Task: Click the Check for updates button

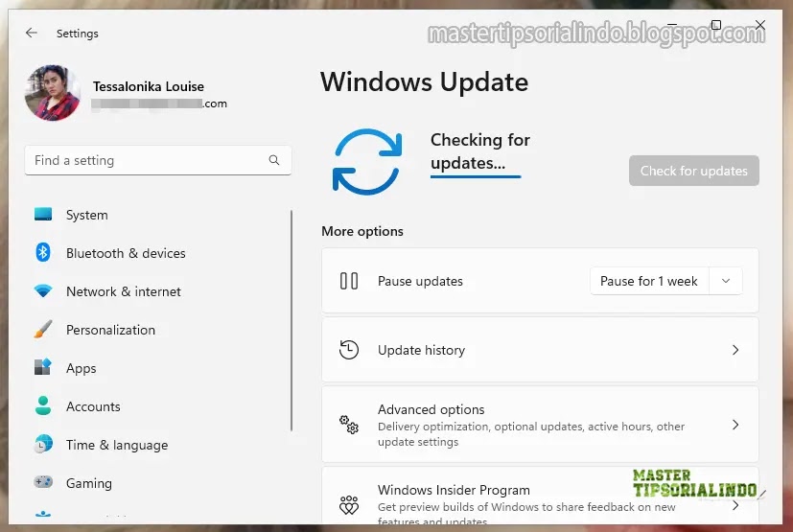Action: coord(694,171)
